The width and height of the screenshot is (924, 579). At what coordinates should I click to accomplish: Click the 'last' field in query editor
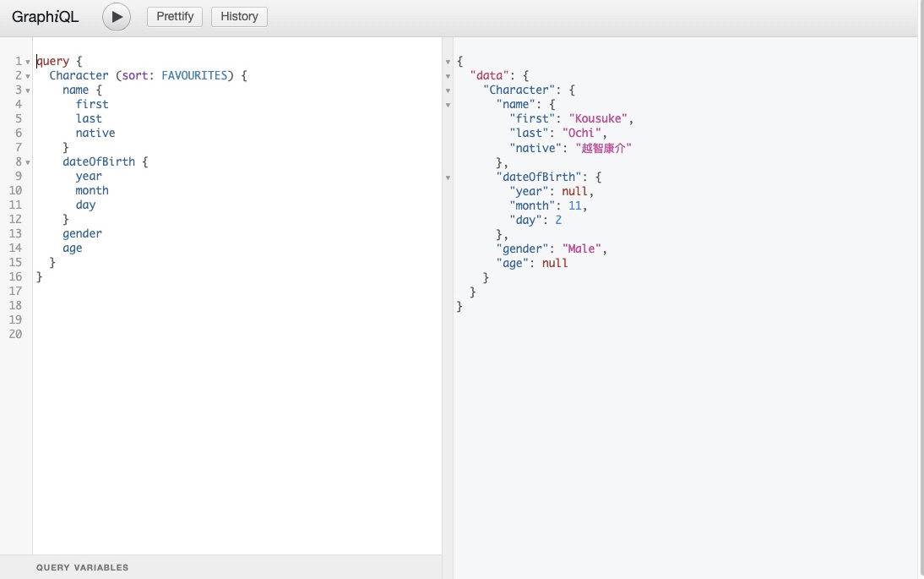click(x=89, y=118)
